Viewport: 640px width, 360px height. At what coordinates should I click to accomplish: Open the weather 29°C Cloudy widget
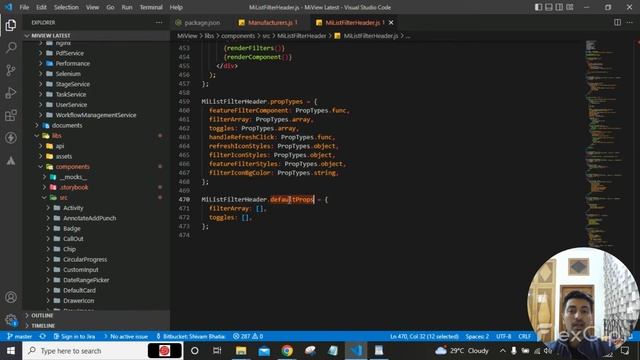(x=461, y=351)
